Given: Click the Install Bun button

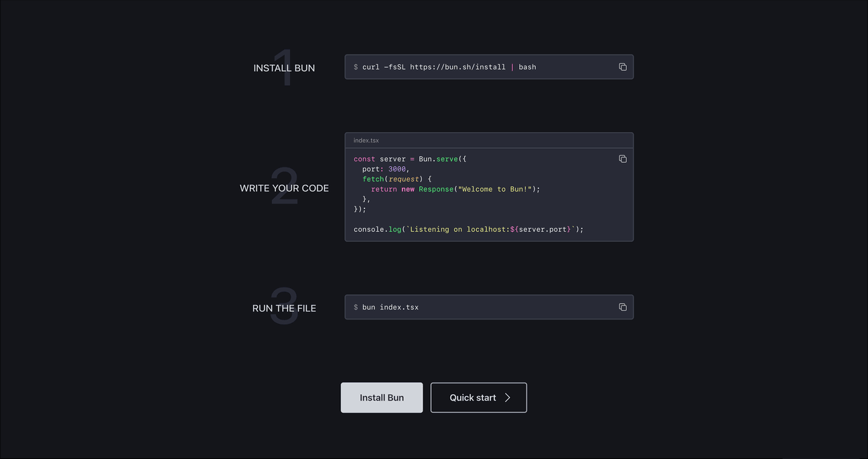Looking at the screenshot, I should pos(382,397).
